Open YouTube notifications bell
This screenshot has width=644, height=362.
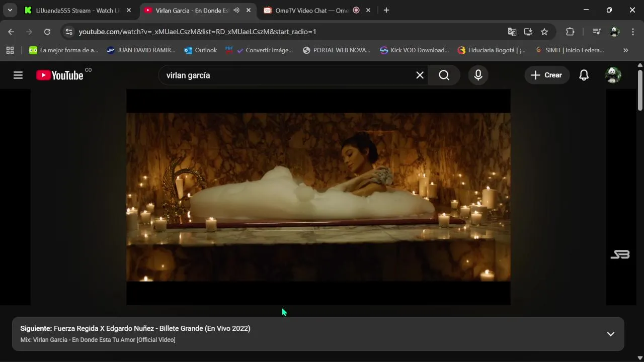click(x=584, y=75)
